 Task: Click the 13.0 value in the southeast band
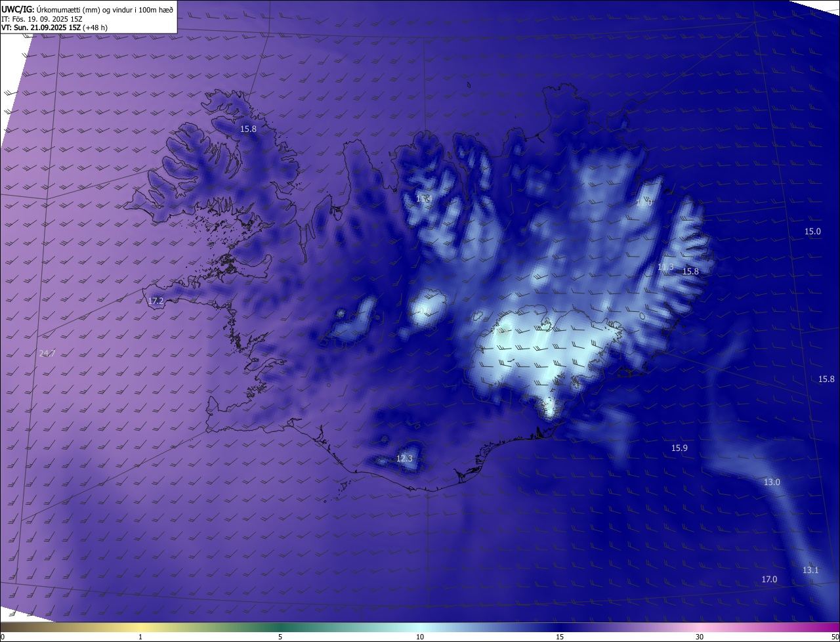pos(772,482)
